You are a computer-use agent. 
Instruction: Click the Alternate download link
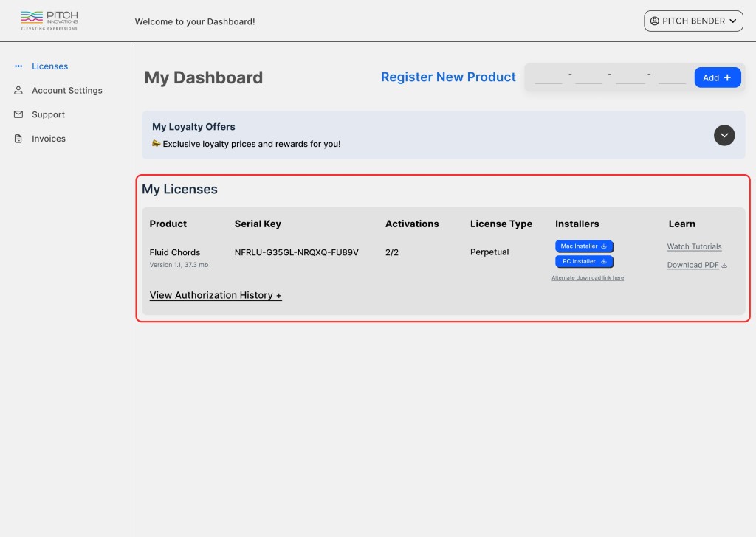(x=587, y=277)
